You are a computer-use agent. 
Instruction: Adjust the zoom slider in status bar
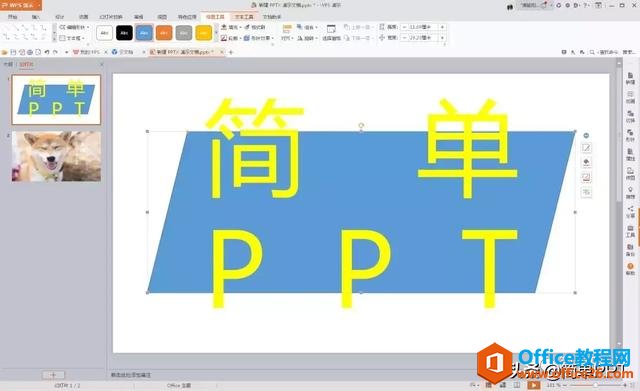(x=595, y=385)
